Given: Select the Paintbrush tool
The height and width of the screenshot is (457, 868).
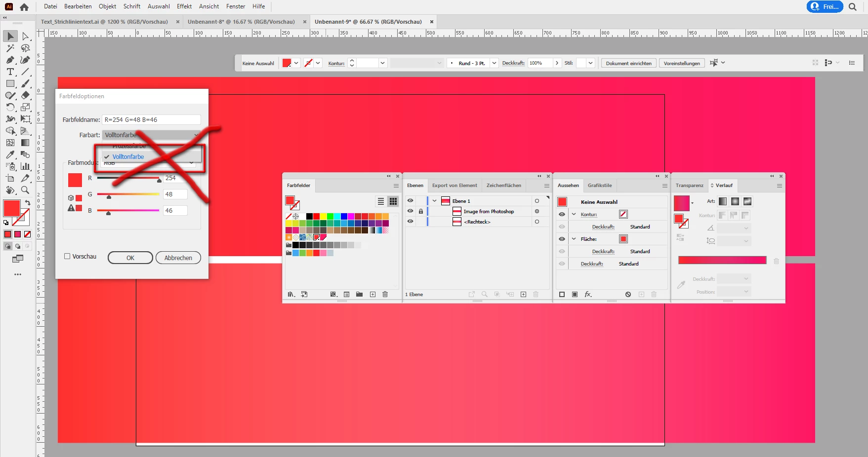Looking at the screenshot, I should [x=26, y=84].
